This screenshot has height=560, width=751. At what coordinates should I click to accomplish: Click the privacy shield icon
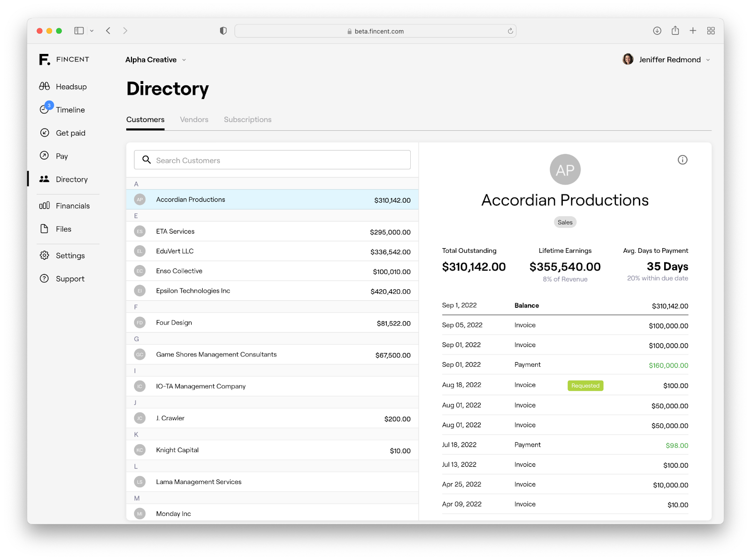(223, 31)
